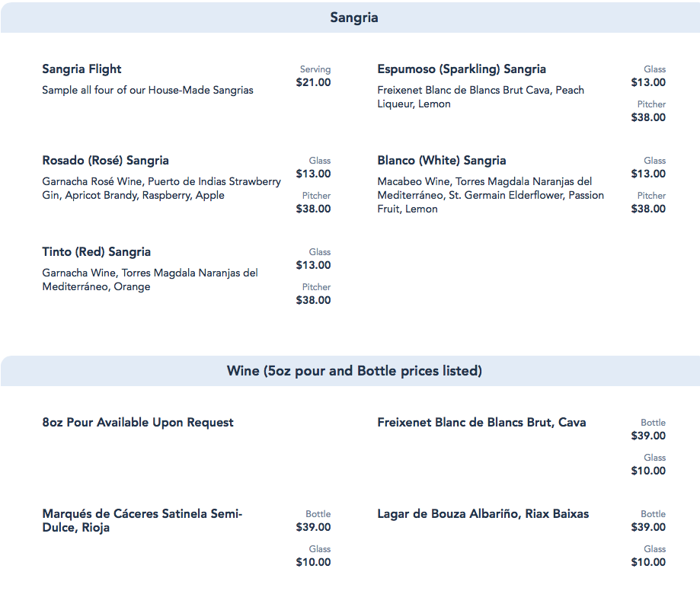The width and height of the screenshot is (700, 591).
Task: Click the Freixenet Cava bottle price
Action: (x=648, y=436)
